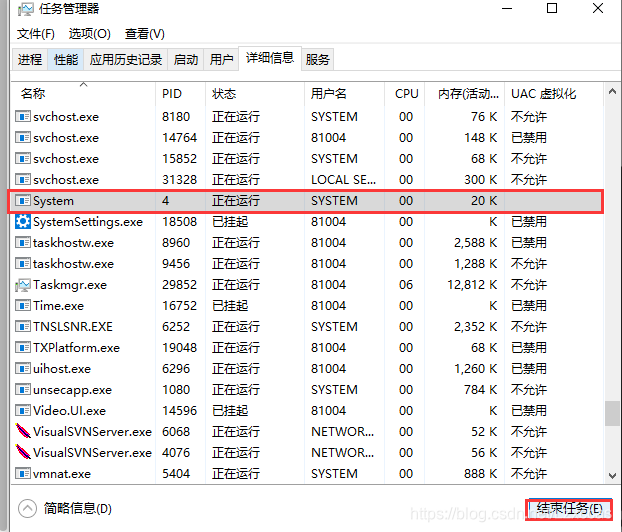Select the System process name
Viewport: 622px width, 532px height.
[53, 201]
